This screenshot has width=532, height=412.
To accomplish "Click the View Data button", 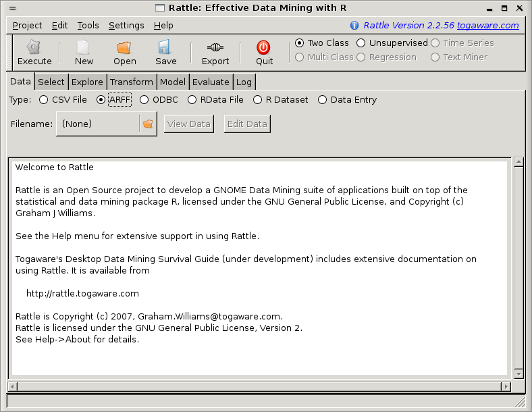I will click(188, 124).
